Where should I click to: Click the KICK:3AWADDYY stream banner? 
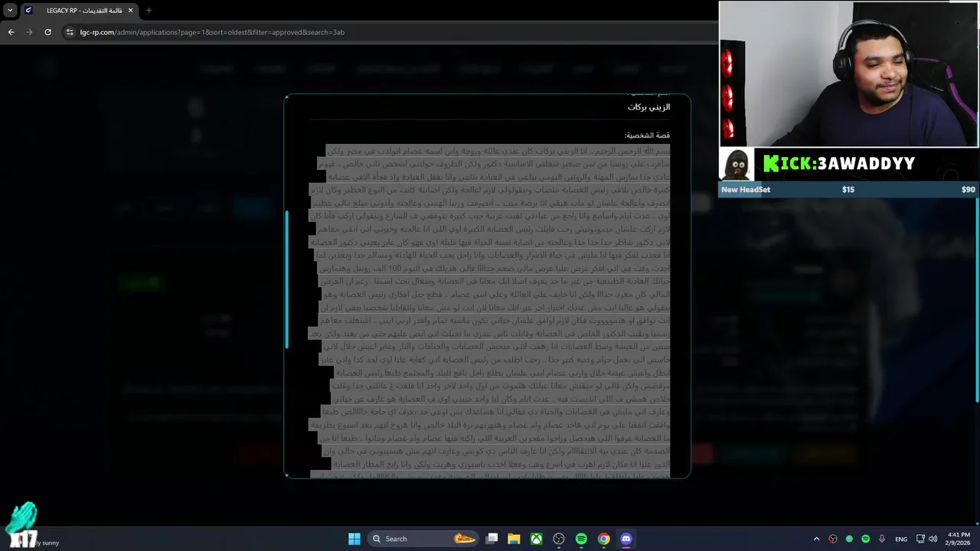pos(838,164)
